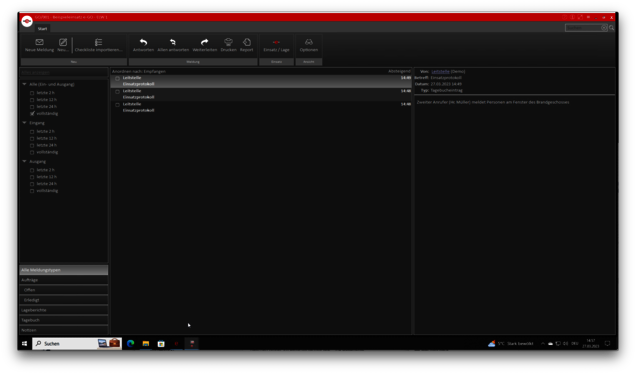Enable 'letzte 2 h' under Ausgang
This screenshot has width=636, height=374.
coord(32,170)
